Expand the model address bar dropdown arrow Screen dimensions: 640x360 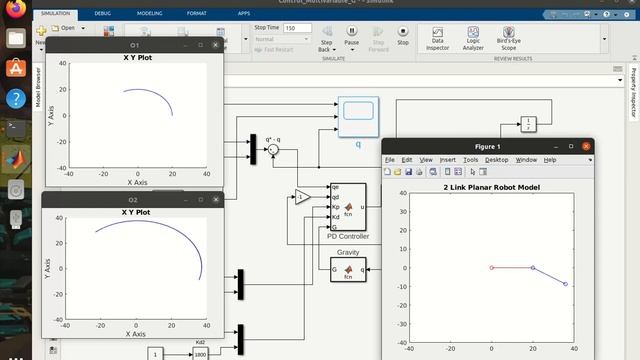pos(620,80)
